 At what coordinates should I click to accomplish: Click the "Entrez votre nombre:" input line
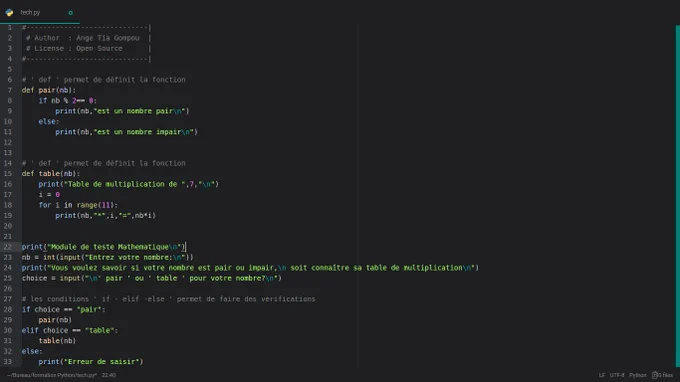[x=108, y=257]
